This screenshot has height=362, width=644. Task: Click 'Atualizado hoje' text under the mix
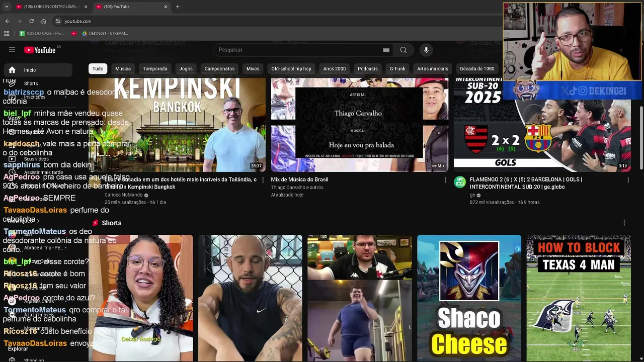(x=287, y=195)
